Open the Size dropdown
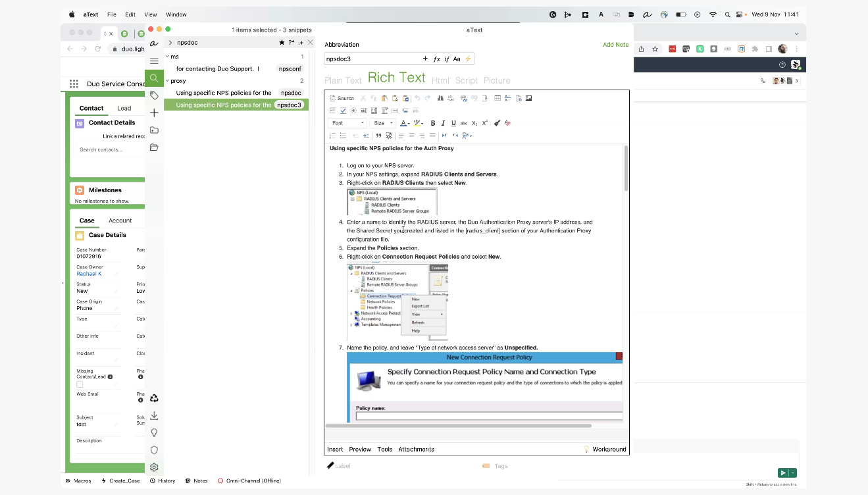This screenshot has height=495, width=868. 382,123
